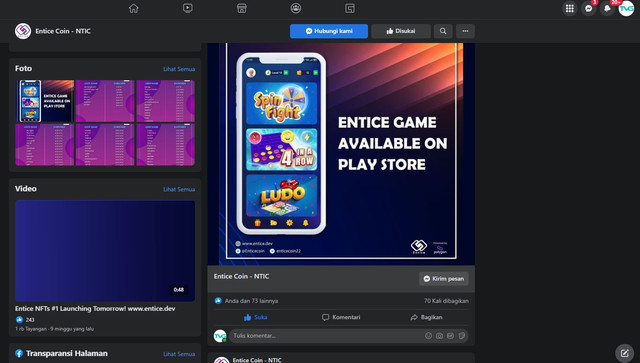Insert a sticker in comment box
This screenshot has width=640, height=363.
click(461, 336)
